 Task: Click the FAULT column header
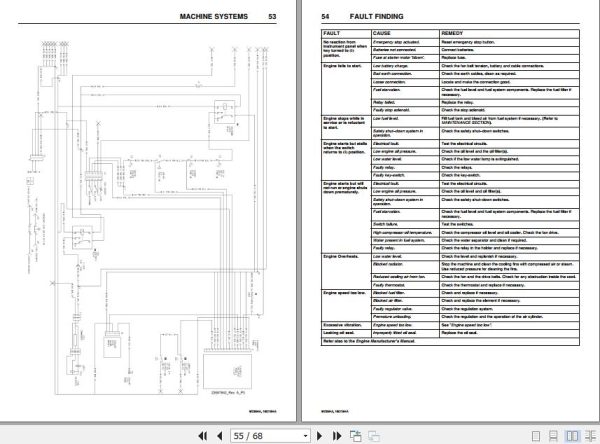[346, 33]
